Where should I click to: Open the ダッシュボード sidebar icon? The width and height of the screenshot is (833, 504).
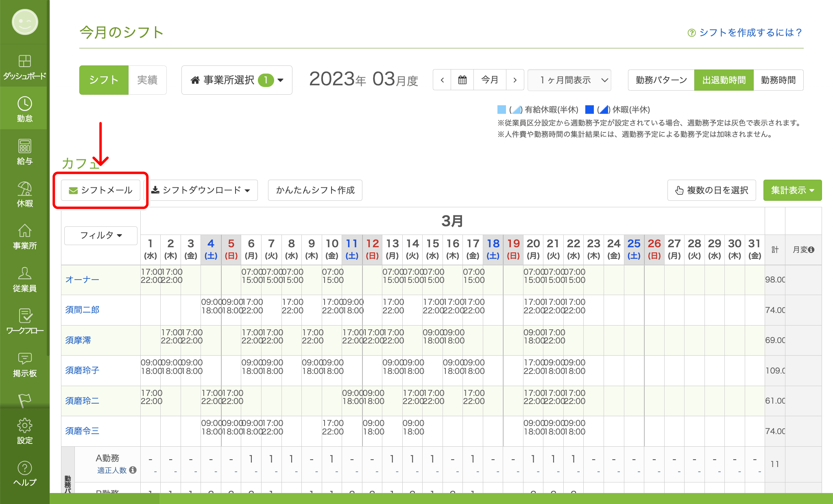click(x=24, y=66)
